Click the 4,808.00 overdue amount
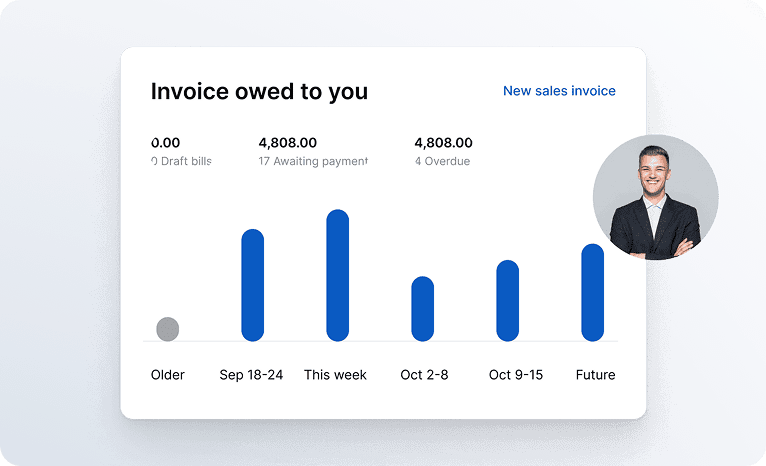 tap(443, 143)
